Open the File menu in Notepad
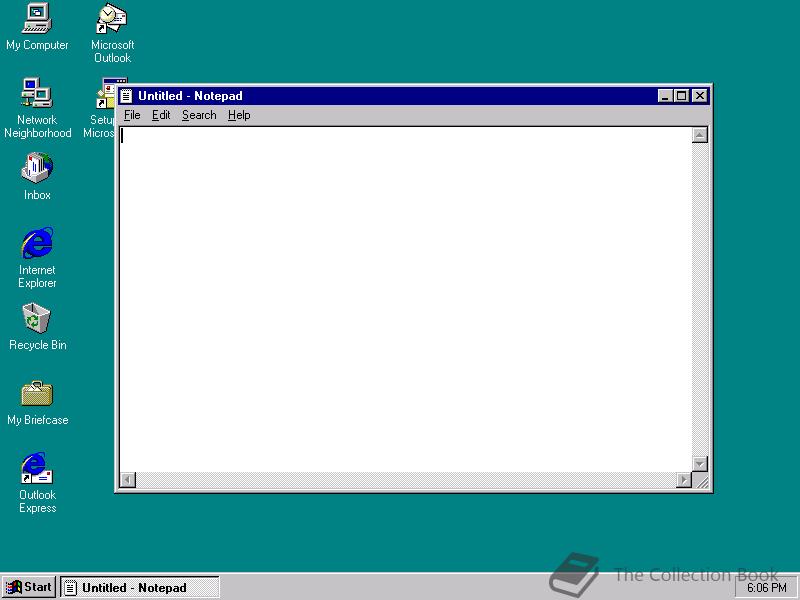Image resolution: width=800 pixels, height=600 pixels. tap(132, 115)
